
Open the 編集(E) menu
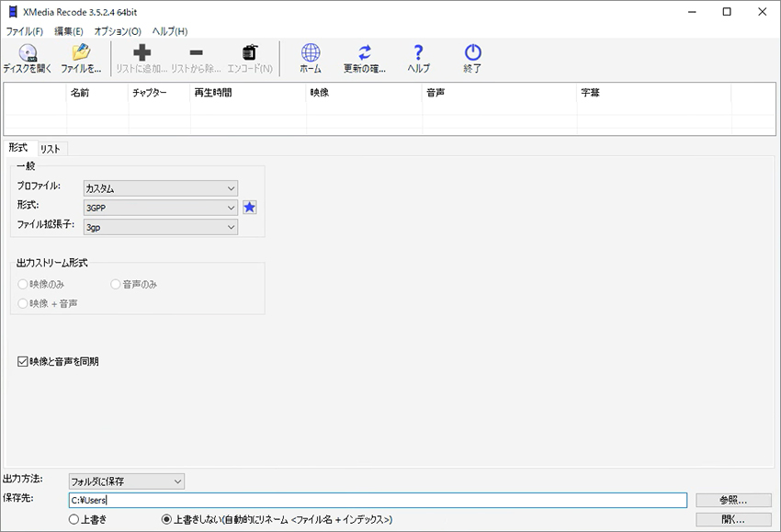(69, 31)
